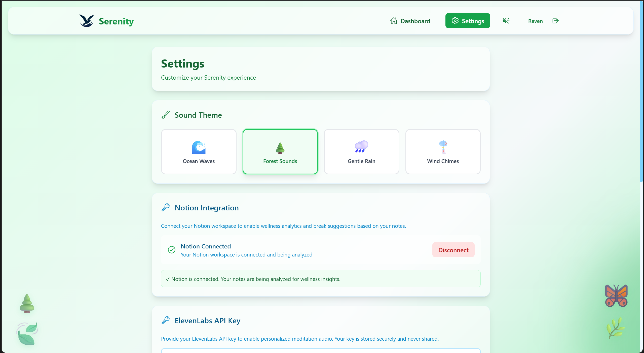644x353 pixels.
Task: Pick the Wind Chimes sound theme
Action: point(443,152)
